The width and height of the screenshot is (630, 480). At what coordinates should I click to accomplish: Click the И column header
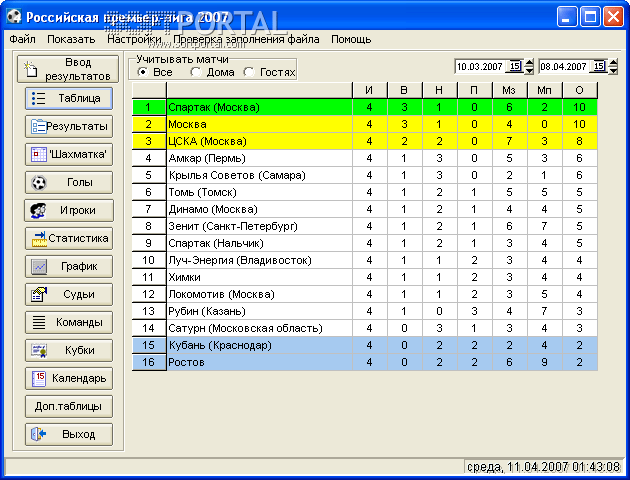click(370, 90)
